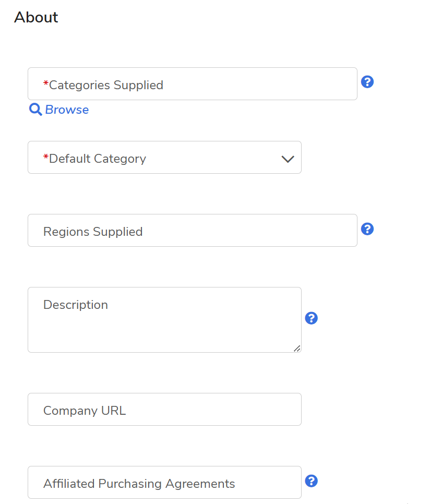
Task: Click the About section heading
Action: [x=37, y=17]
